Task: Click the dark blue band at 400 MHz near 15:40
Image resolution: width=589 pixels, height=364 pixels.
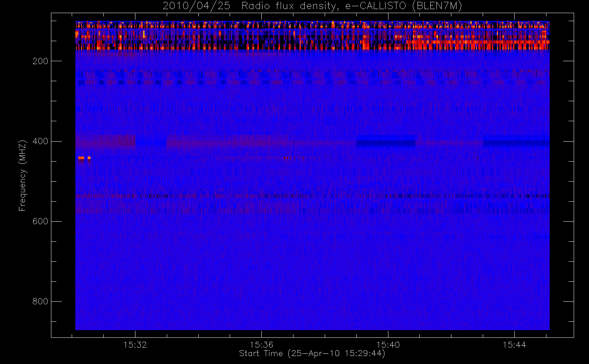Action: tap(386, 143)
